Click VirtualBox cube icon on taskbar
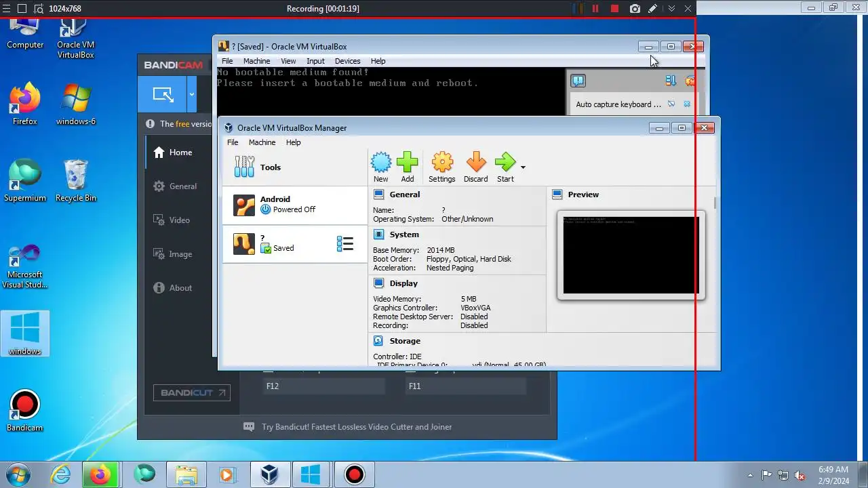The image size is (868, 488). click(x=270, y=474)
